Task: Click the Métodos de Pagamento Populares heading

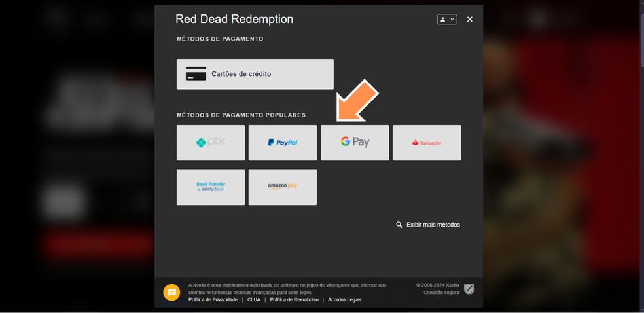Action: click(241, 115)
